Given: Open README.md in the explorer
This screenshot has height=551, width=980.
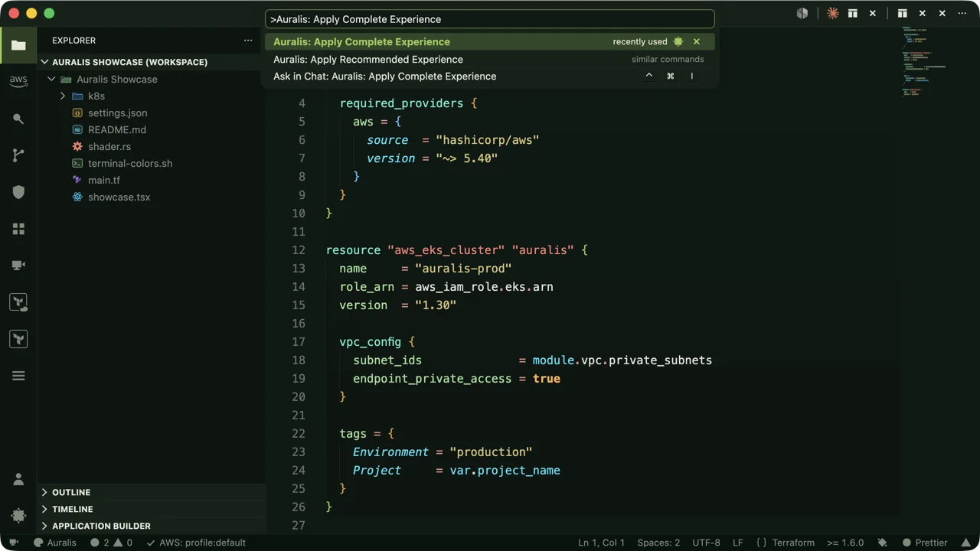Looking at the screenshot, I should click(x=152, y=129).
